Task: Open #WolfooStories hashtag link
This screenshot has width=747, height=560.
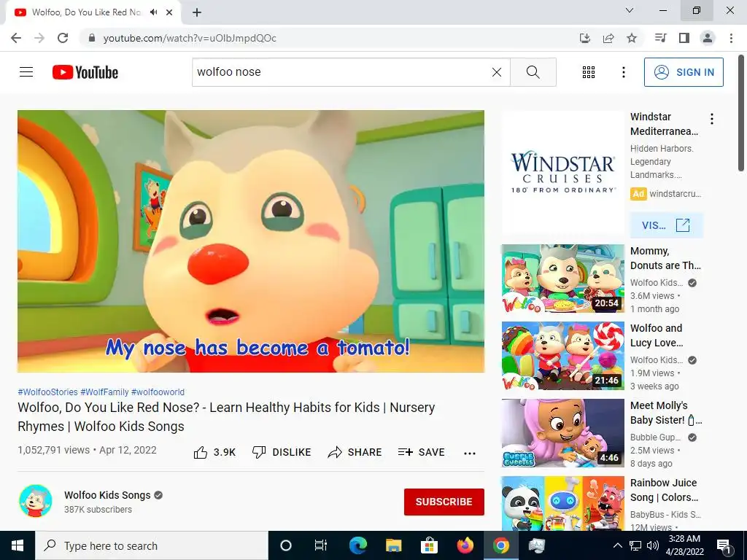Action: (47, 392)
